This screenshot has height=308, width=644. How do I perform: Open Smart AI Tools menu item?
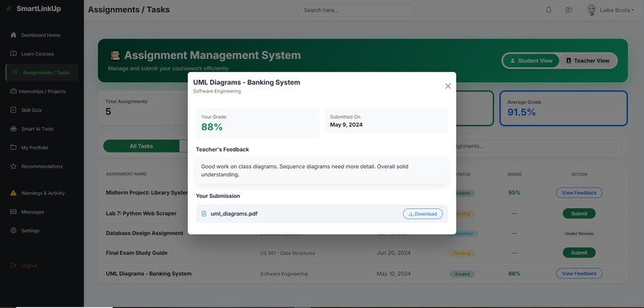38,128
